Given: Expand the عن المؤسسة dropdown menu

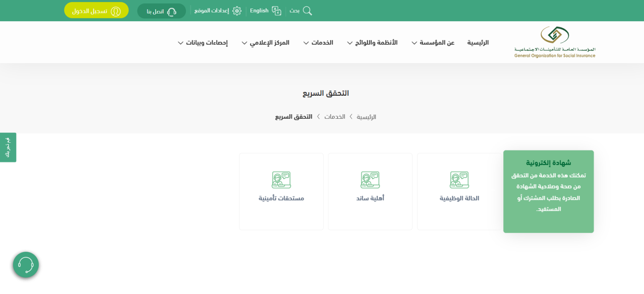Looking at the screenshot, I should (x=433, y=43).
